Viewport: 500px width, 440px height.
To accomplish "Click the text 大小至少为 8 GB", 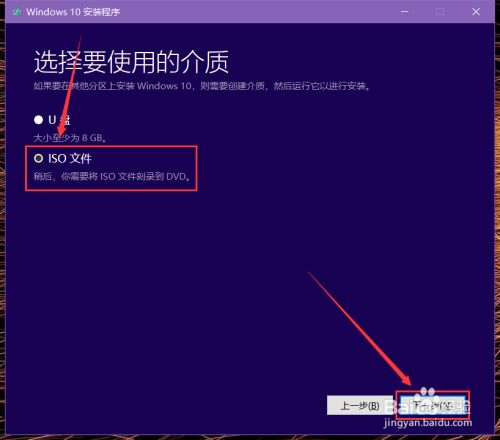I will pos(70,138).
